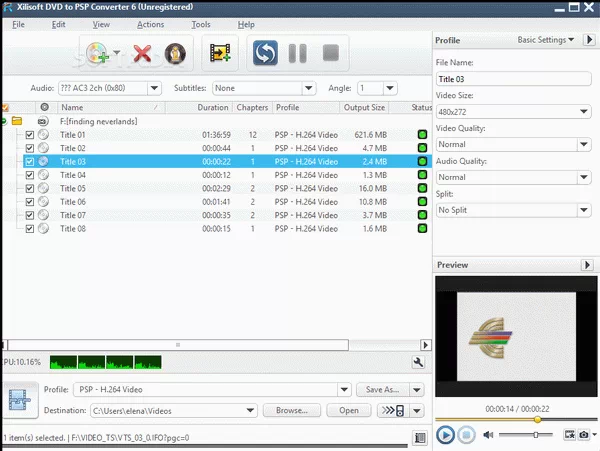Open the Tools menu

(201, 24)
